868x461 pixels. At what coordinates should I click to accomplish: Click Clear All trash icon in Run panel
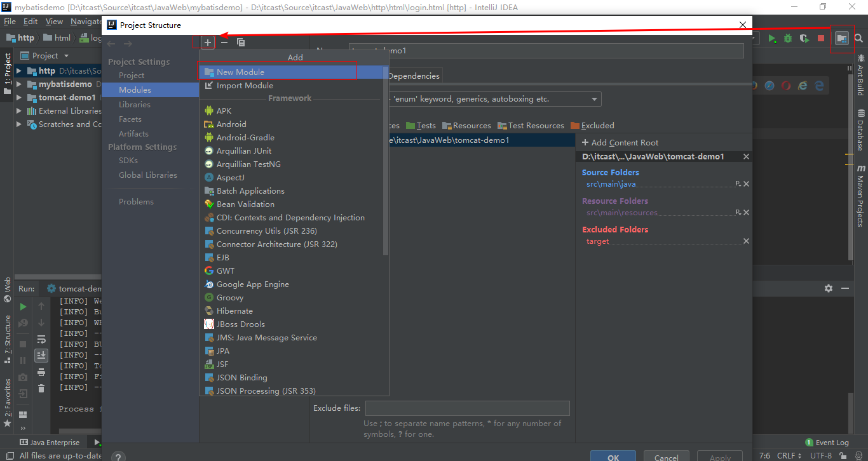point(41,389)
